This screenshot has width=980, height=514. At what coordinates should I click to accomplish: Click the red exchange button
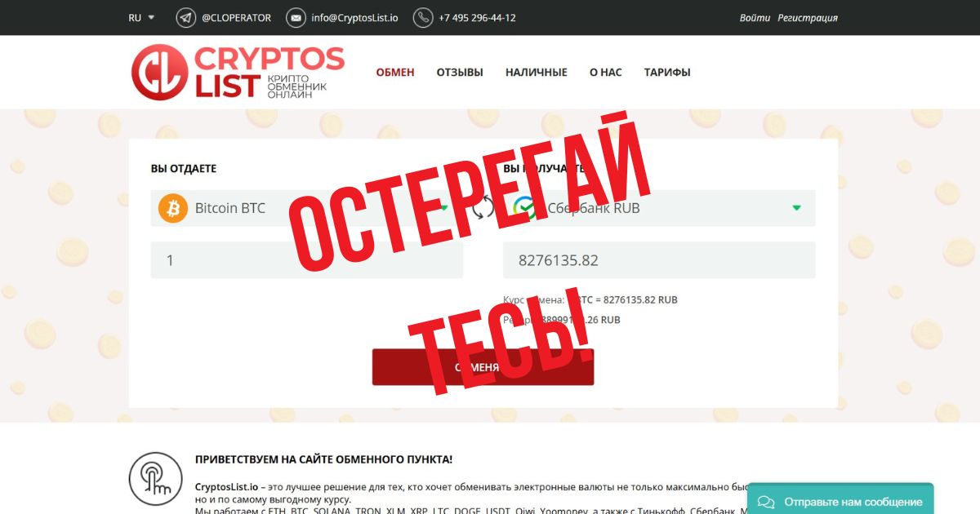[x=483, y=367]
